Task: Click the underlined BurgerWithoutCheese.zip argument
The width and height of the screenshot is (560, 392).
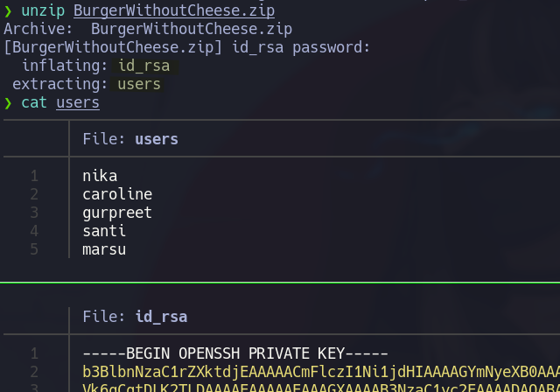Action: [173, 10]
